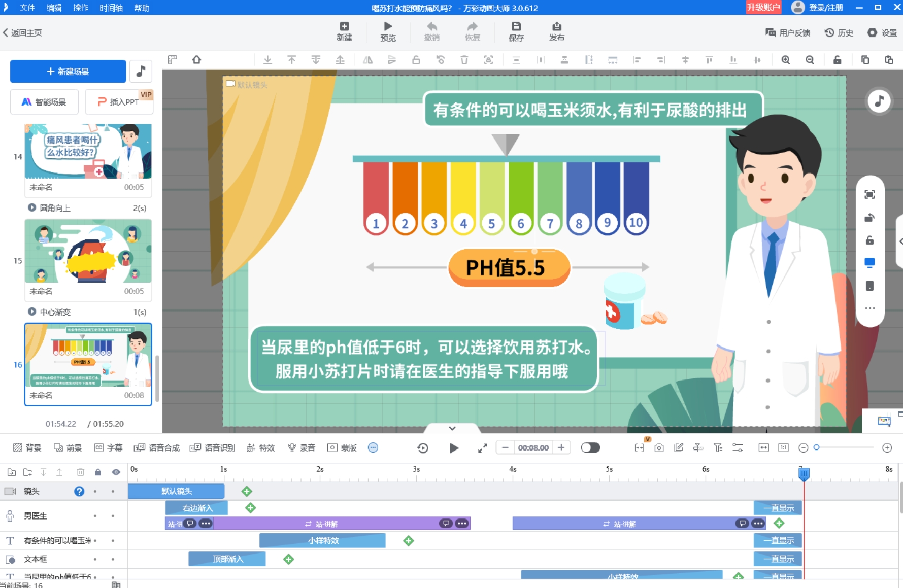Open Settings (设置)
Screen dimensions: 903x588
pyautogui.click(x=882, y=33)
